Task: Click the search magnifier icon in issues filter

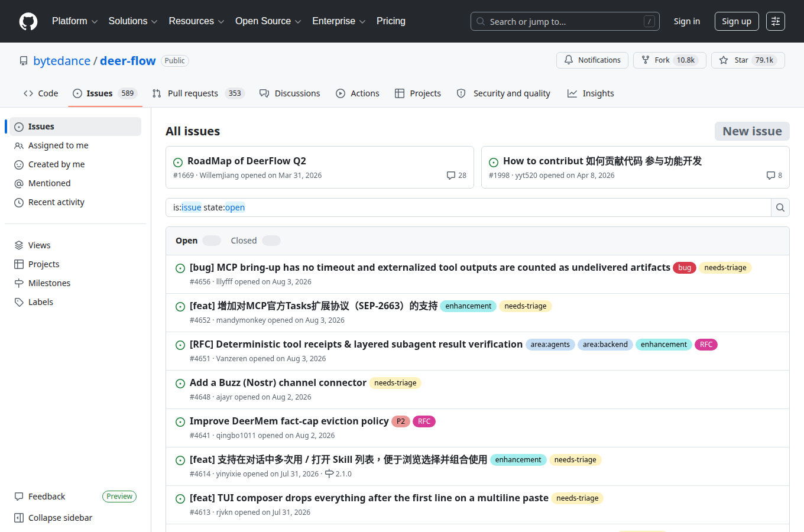Action: point(780,207)
